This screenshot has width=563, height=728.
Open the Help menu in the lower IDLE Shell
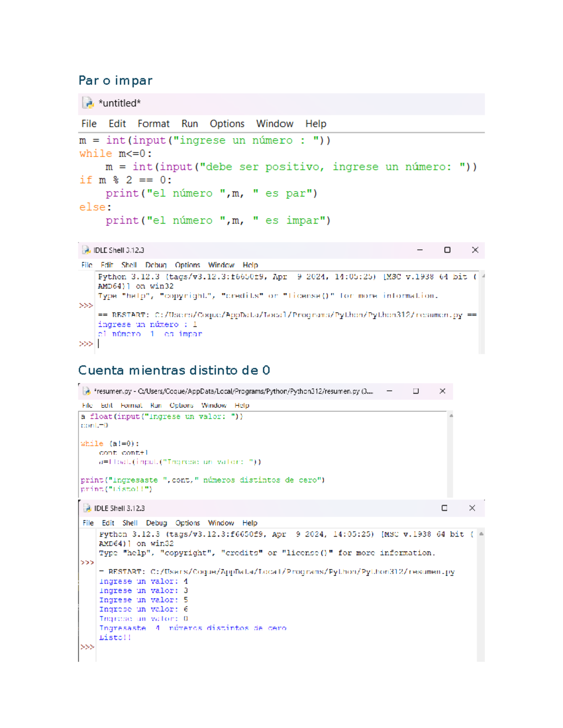click(x=250, y=523)
